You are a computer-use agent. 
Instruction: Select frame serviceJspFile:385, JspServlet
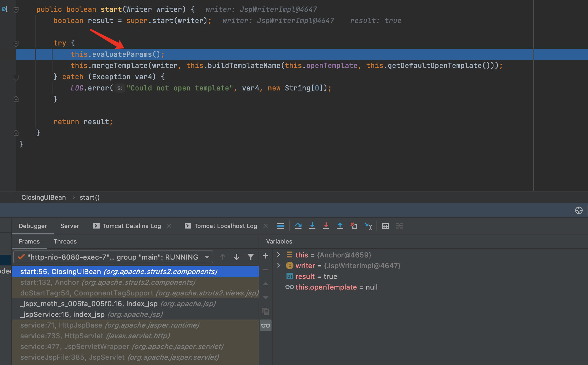tap(135, 357)
